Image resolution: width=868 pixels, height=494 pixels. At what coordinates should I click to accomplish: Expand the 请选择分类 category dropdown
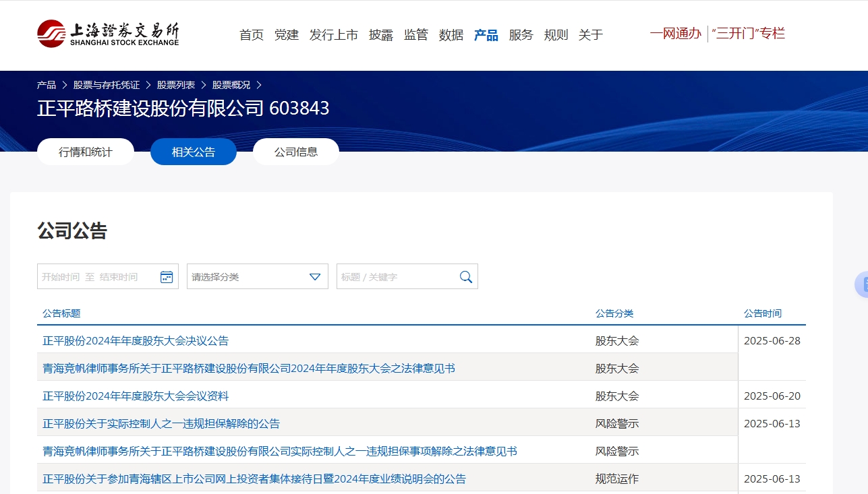(x=258, y=276)
